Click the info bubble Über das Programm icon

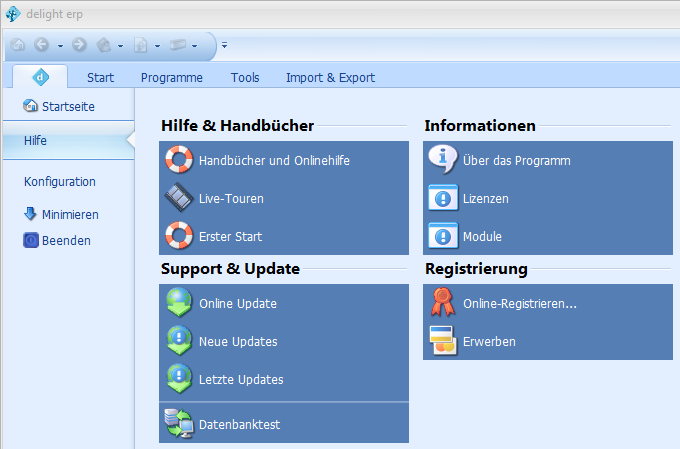443,159
